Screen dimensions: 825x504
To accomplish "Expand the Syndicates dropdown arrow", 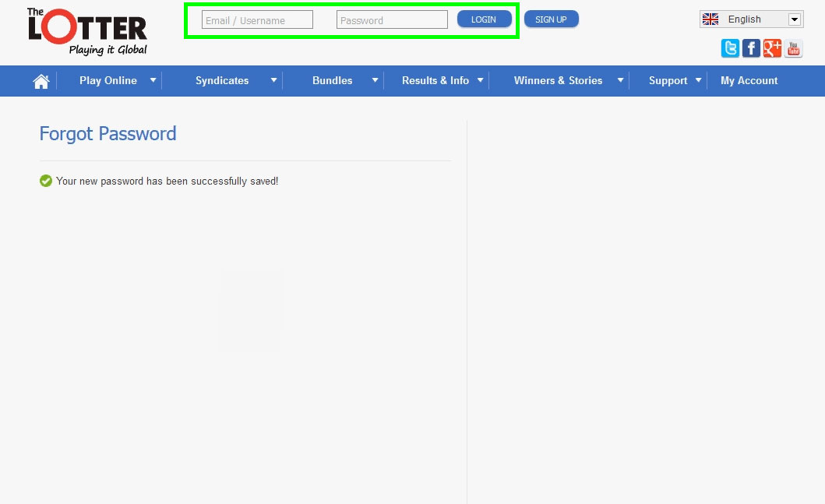I will tap(273, 80).
